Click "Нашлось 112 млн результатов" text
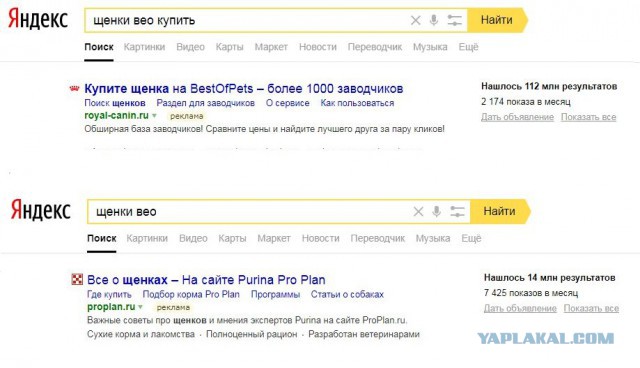This screenshot has height=368, width=640. point(549,86)
